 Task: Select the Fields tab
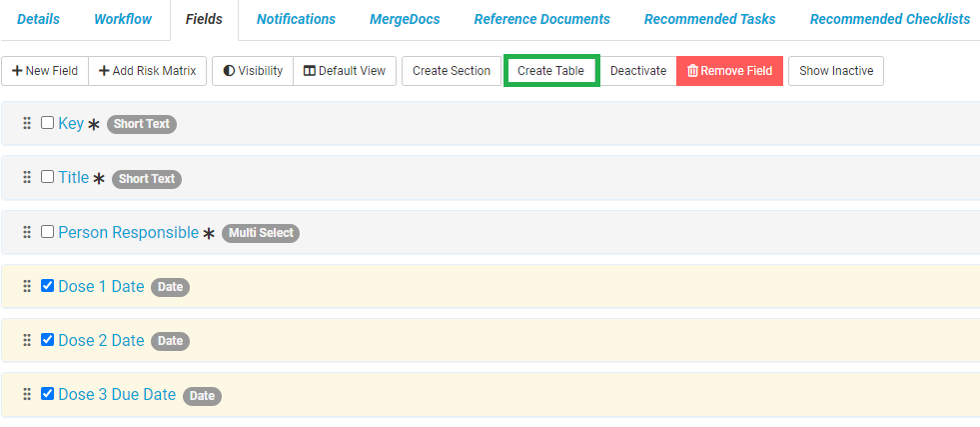tap(204, 19)
